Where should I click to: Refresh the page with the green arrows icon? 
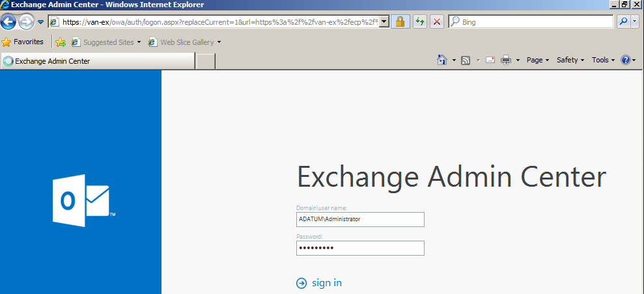point(419,22)
